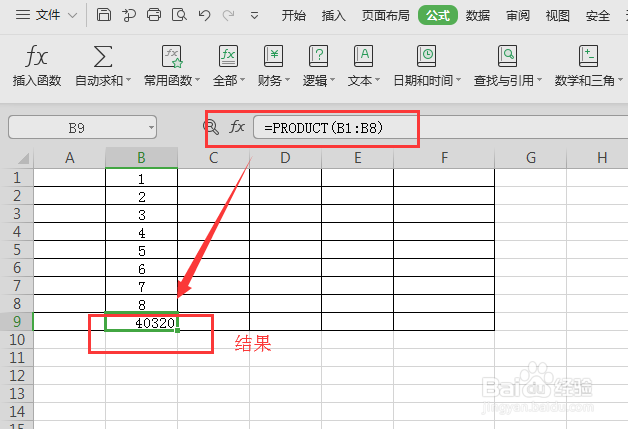
Task: Open the Name Box B9 dropdown arrow
Action: [x=151, y=128]
